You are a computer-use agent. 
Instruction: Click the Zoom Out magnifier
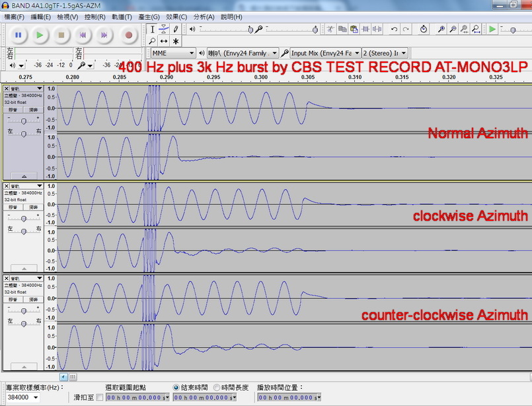click(x=453, y=30)
